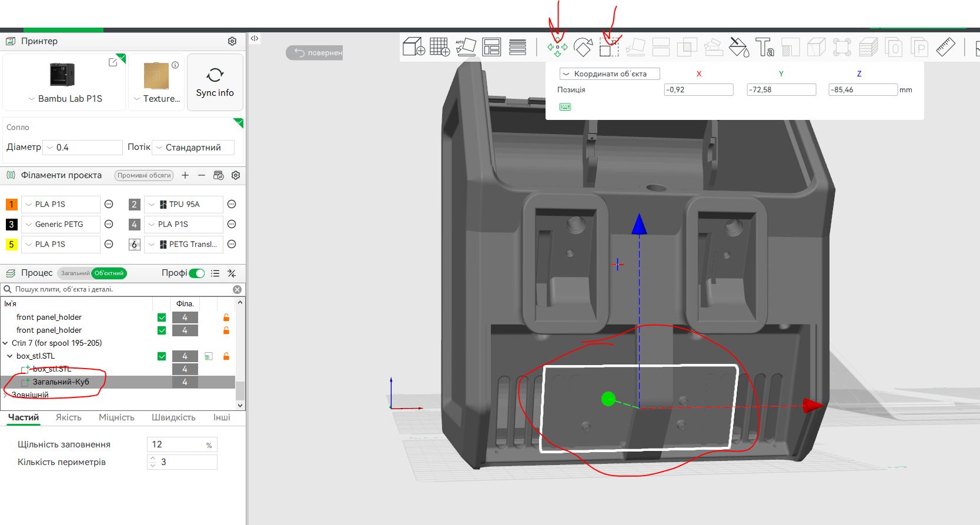Switch to the Частий tab
Screen dimensions: 980x525
[x=24, y=417]
